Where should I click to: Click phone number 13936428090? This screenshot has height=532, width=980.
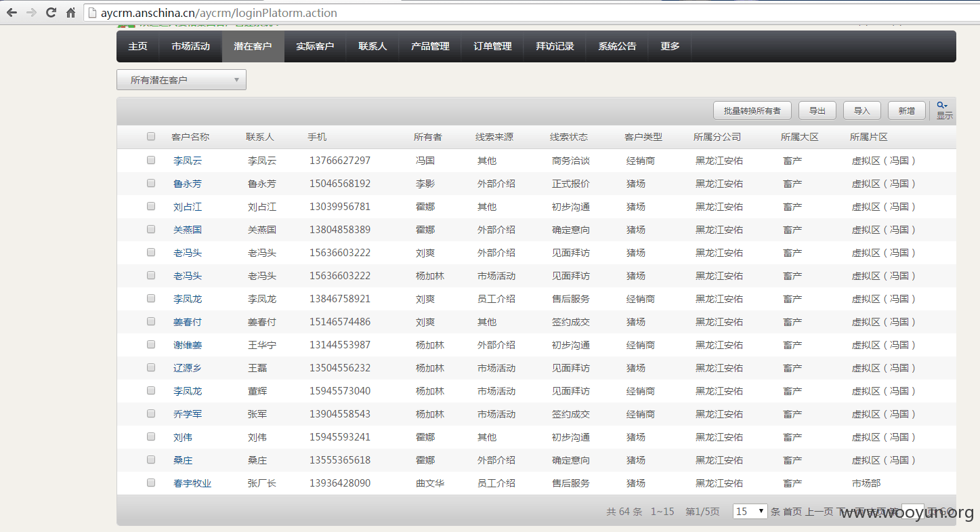click(x=340, y=483)
